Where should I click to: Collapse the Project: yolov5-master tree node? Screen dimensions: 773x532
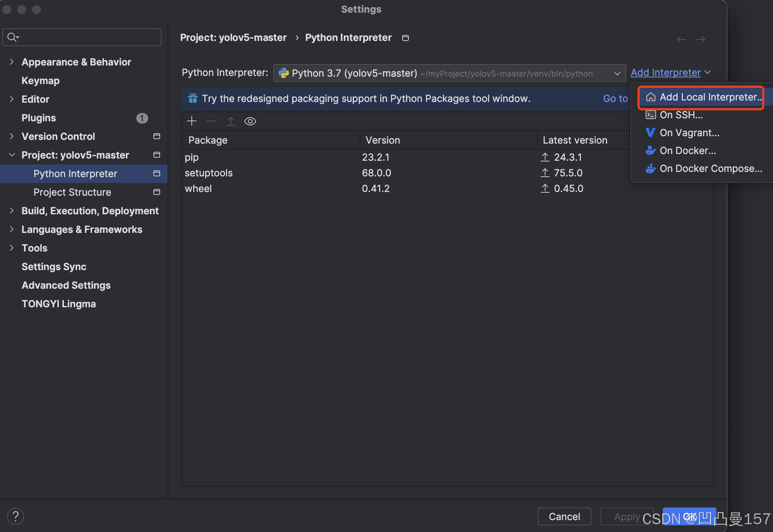(12, 155)
